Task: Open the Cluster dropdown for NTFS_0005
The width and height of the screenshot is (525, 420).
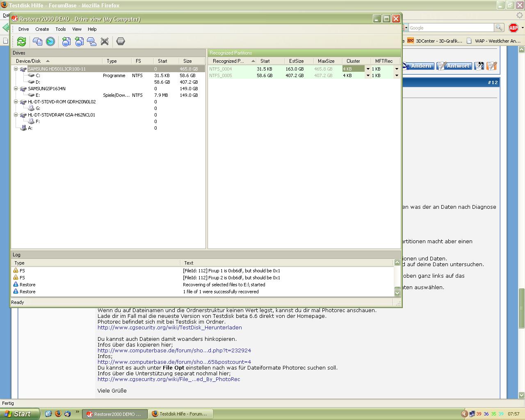Action: [x=368, y=75]
